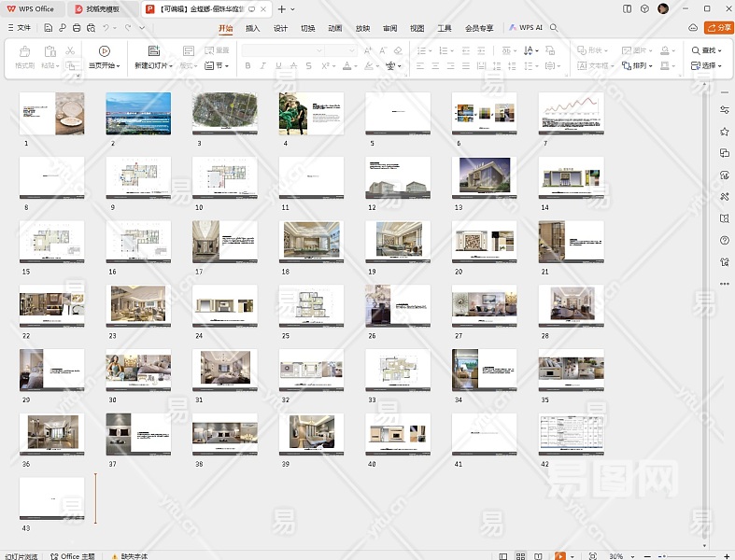The height and width of the screenshot is (560, 735).
Task: Switch to normal view in status bar
Action: (502, 556)
